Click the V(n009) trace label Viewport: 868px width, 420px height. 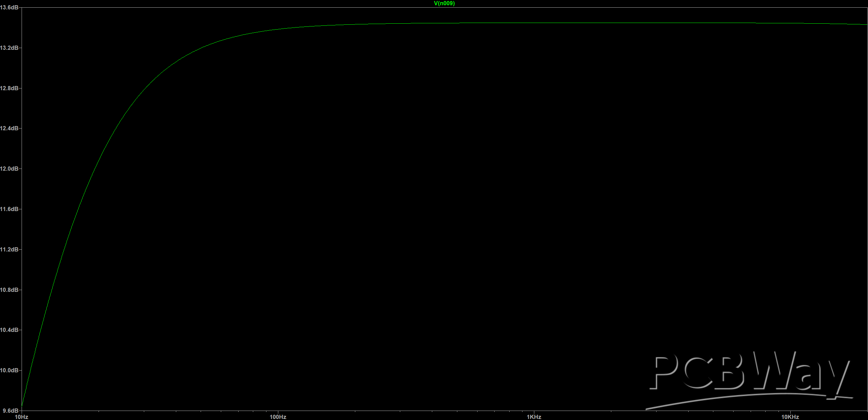pos(444,3)
